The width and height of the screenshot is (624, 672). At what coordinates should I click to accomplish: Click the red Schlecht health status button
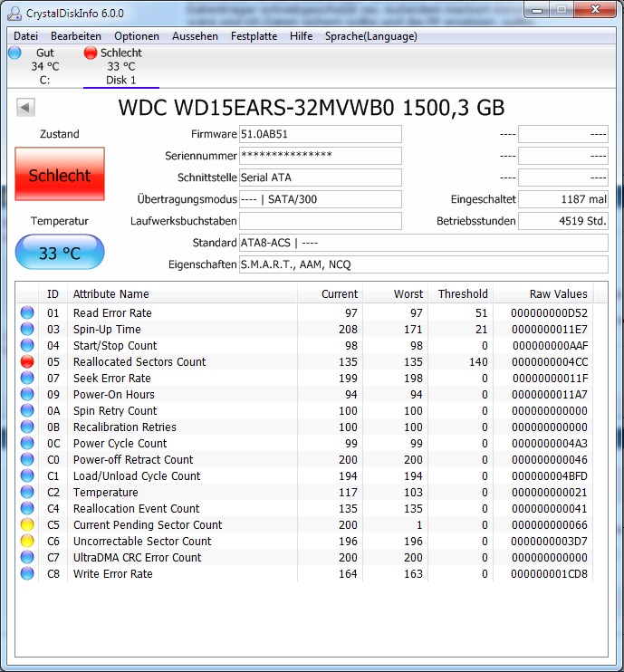click(x=60, y=174)
